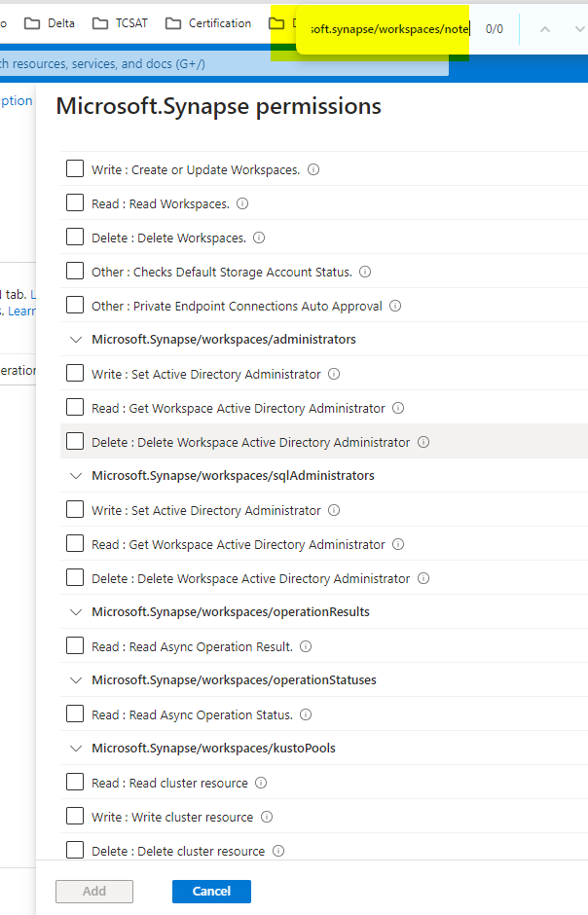Collapse the Microsoft.Synapse/workspaces/sqlAdministrators section

pos(78,475)
